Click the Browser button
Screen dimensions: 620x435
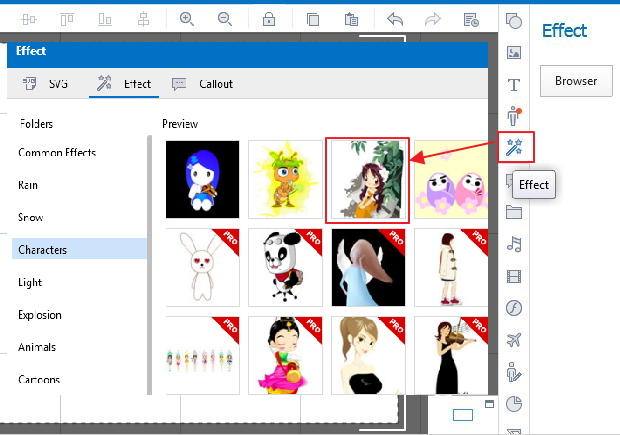[576, 81]
